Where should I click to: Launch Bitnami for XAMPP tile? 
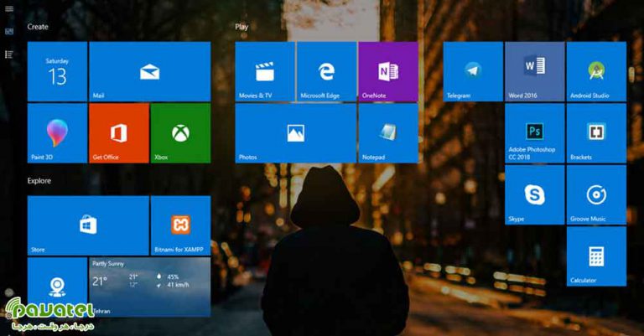(181, 225)
